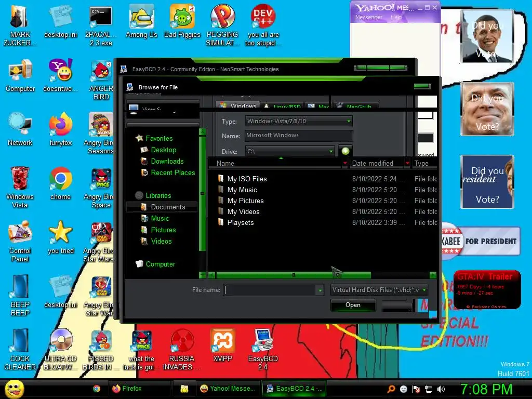Select Favorites in navigation pane
This screenshot has height=399, width=532.
[154, 138]
